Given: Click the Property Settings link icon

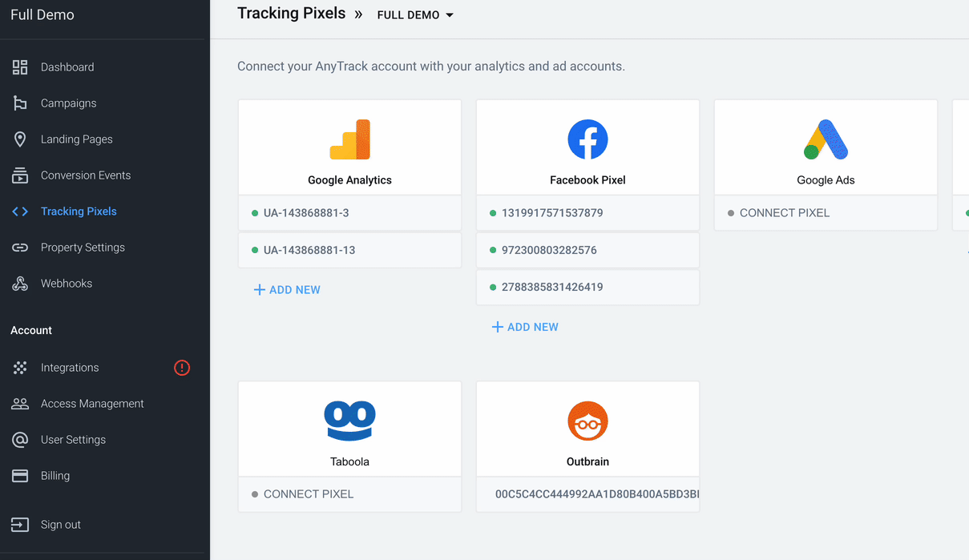Looking at the screenshot, I should coord(20,248).
